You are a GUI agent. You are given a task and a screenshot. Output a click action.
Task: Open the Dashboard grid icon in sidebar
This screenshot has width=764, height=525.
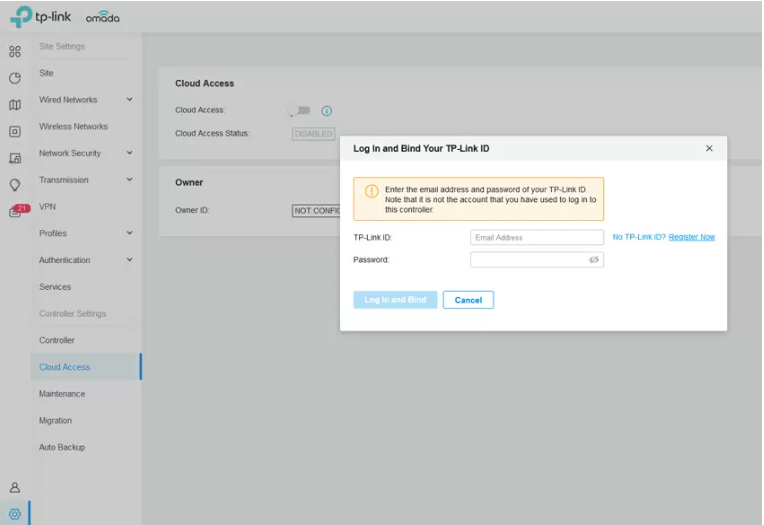pos(14,51)
